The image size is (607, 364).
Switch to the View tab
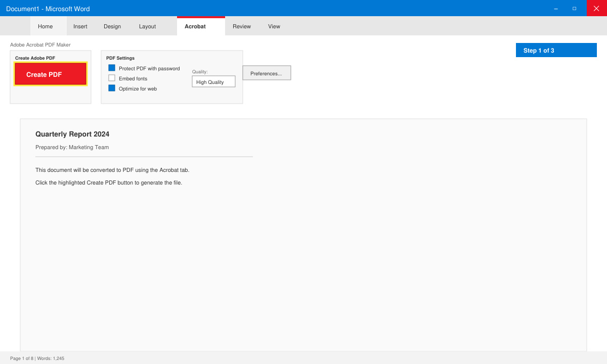tap(274, 26)
